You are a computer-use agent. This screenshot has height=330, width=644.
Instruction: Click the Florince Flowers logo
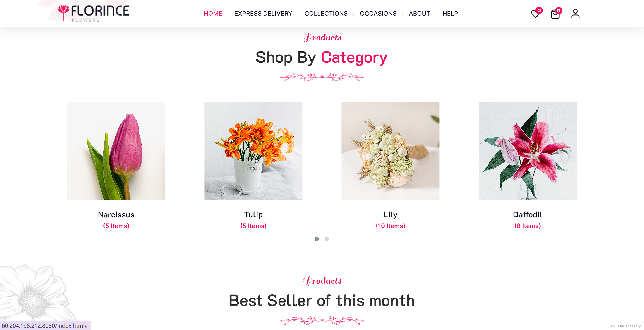[94, 13]
